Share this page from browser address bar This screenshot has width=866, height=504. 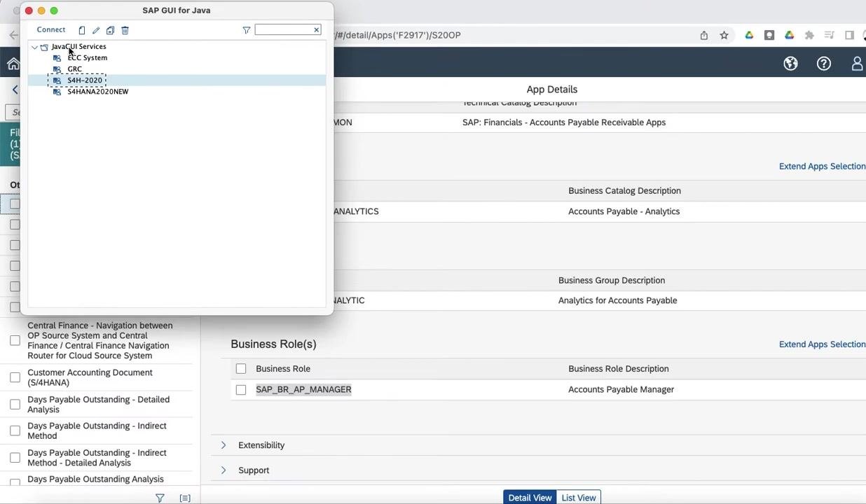704,35
